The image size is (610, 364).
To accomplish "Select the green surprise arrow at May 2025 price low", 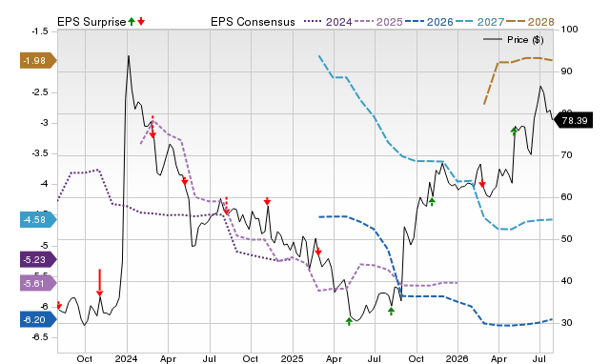I will 349,321.
